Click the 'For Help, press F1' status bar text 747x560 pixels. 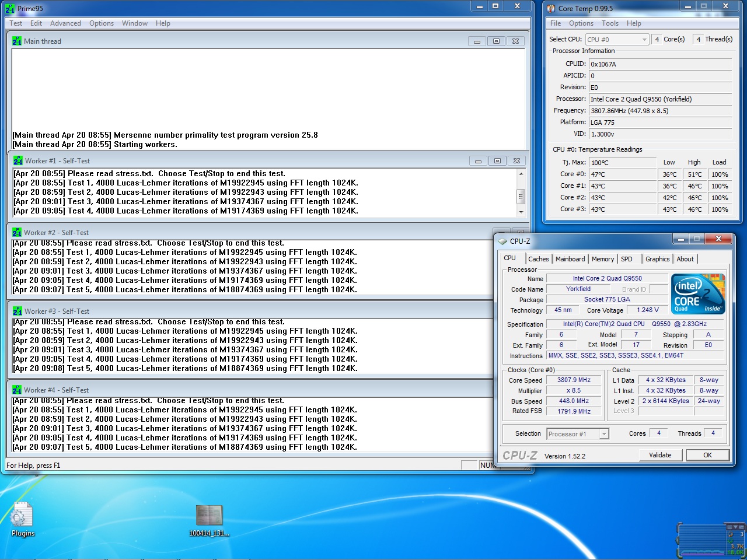click(x=33, y=466)
